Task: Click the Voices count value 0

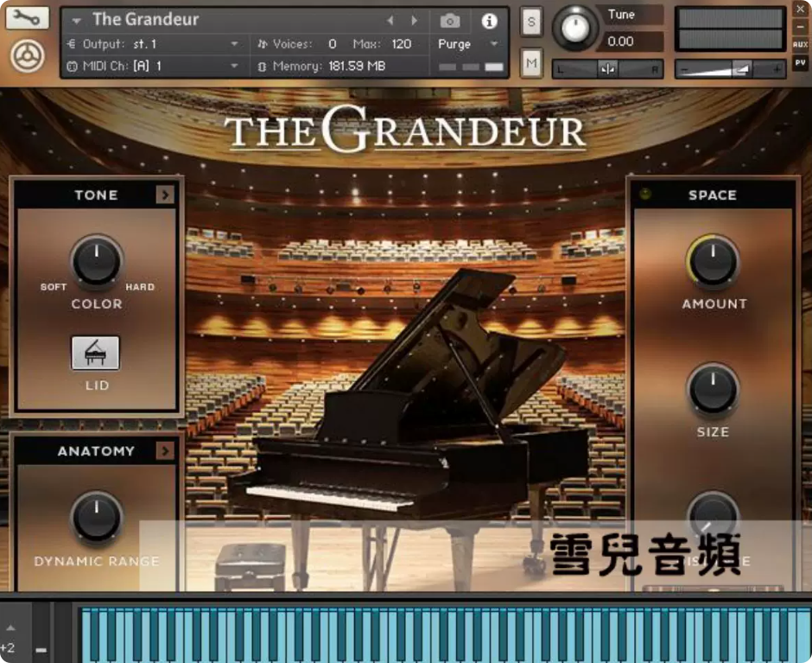Action: [333, 44]
